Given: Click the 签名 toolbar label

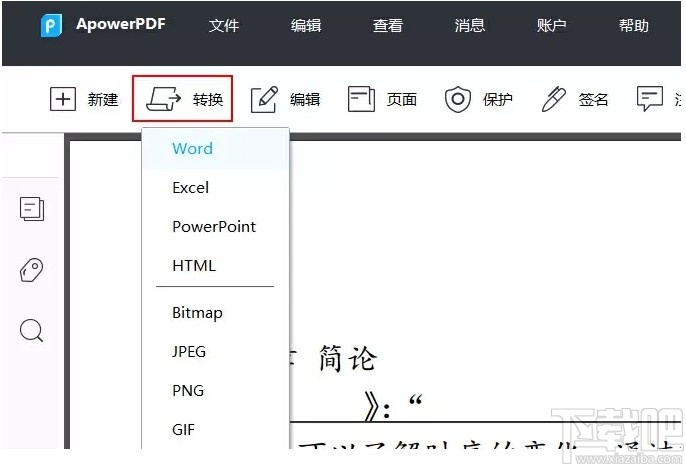Looking at the screenshot, I should 594,99.
